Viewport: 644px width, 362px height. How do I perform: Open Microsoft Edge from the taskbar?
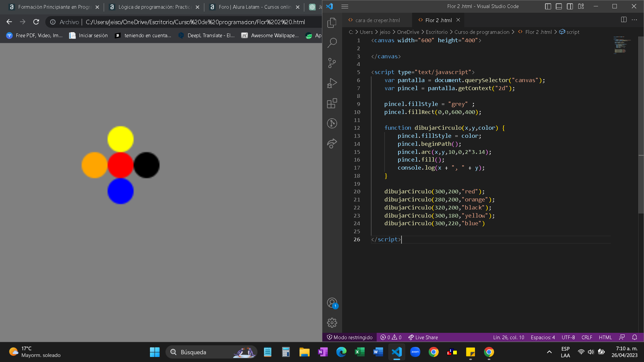click(341, 352)
